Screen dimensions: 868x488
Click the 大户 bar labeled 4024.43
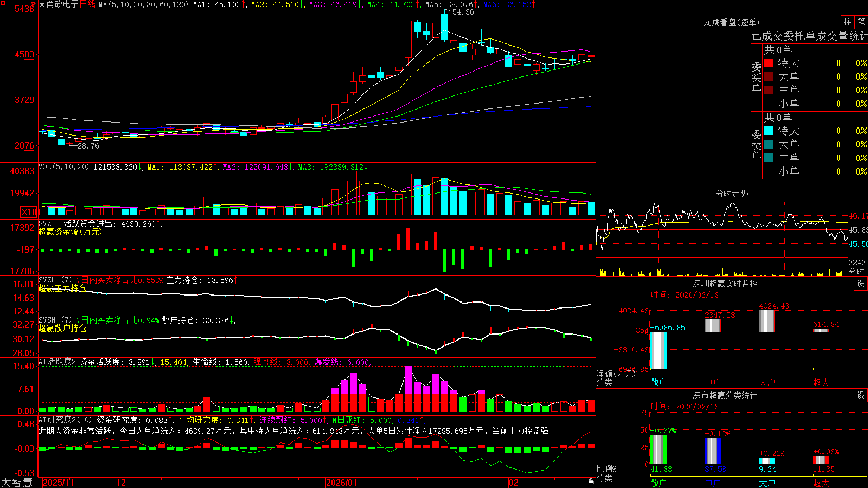(767, 321)
